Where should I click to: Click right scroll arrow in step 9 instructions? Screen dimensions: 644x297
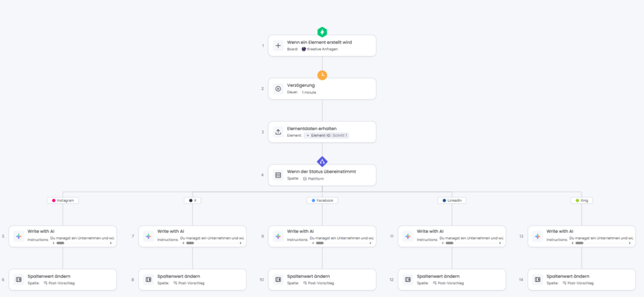[370, 243]
